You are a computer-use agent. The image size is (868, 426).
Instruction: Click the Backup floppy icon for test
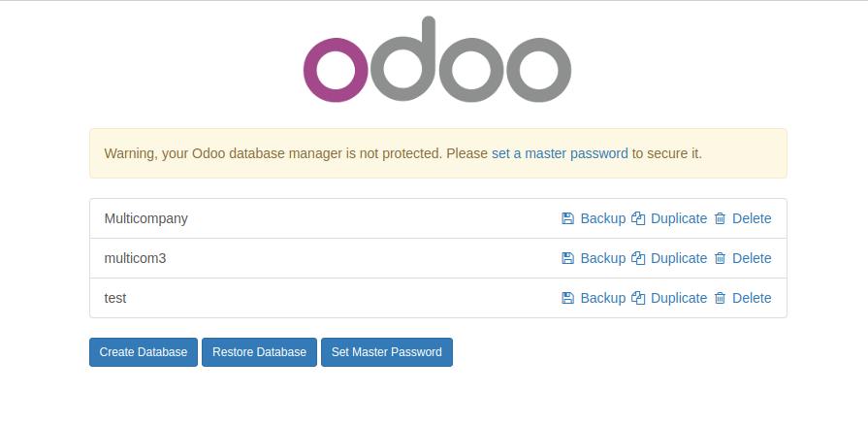pos(568,298)
